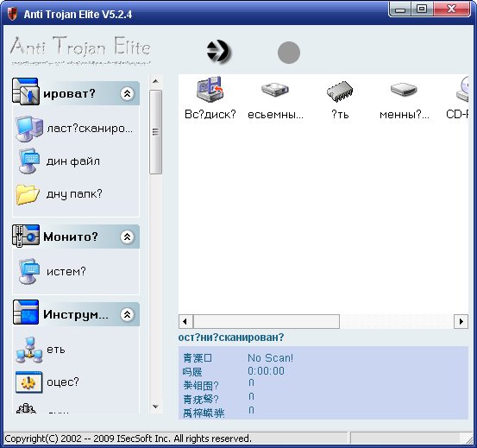Click the еть network icon
This screenshot has height=448, width=477.
(29, 350)
